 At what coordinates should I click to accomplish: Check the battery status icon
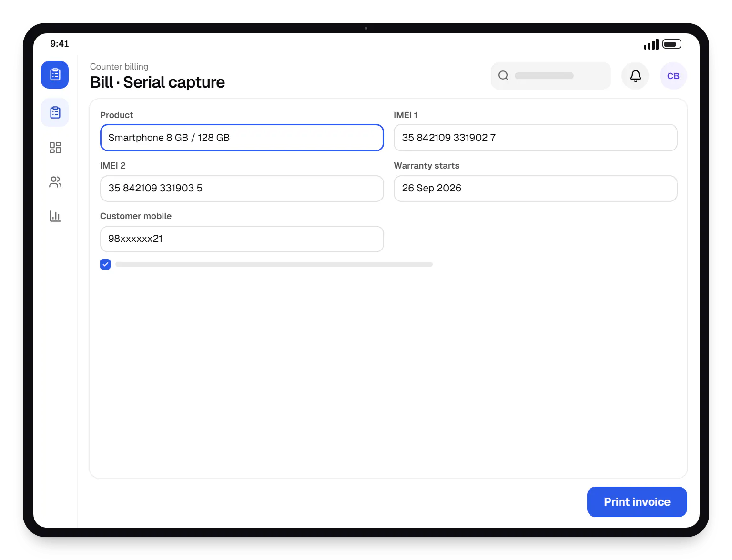(x=672, y=44)
